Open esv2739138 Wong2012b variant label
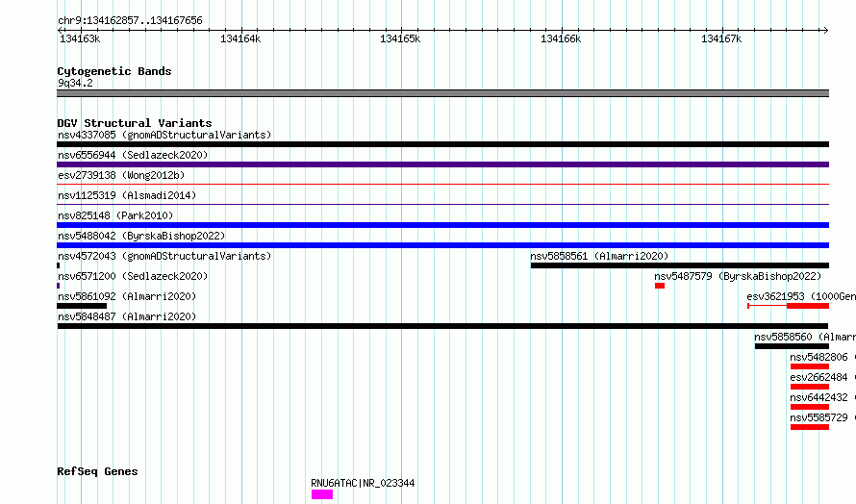856x504 pixels. 121,175
